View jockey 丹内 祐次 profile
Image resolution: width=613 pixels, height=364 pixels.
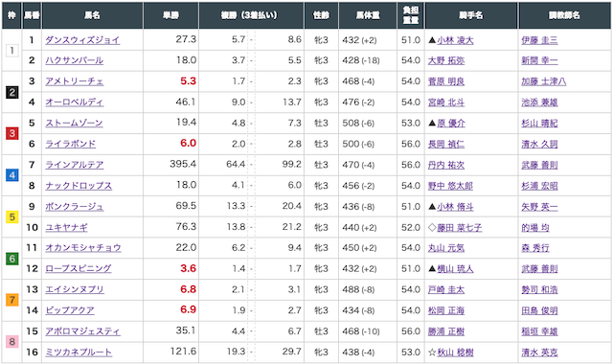pyautogui.click(x=446, y=165)
